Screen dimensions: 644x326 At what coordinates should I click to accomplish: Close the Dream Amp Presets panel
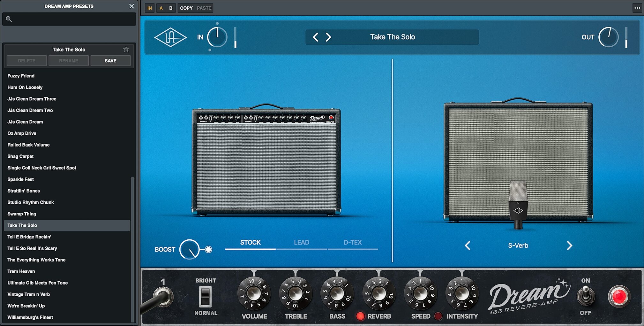[131, 6]
